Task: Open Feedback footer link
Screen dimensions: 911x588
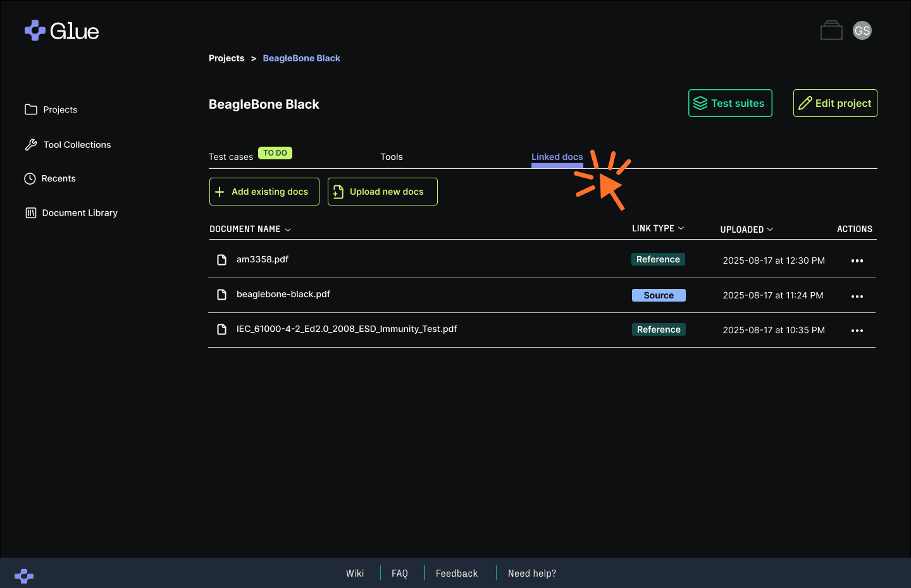Action: (x=457, y=573)
